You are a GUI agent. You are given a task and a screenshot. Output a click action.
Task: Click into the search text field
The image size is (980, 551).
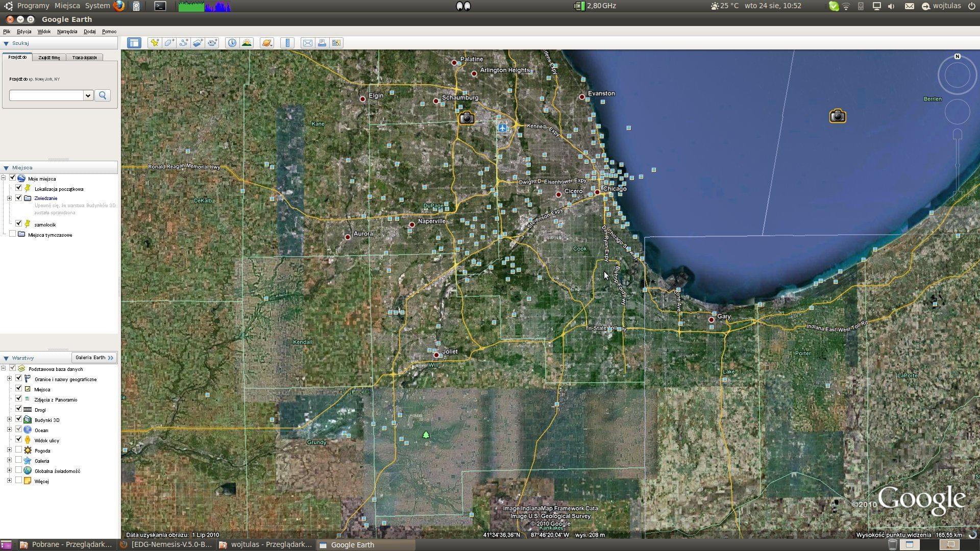click(46, 95)
